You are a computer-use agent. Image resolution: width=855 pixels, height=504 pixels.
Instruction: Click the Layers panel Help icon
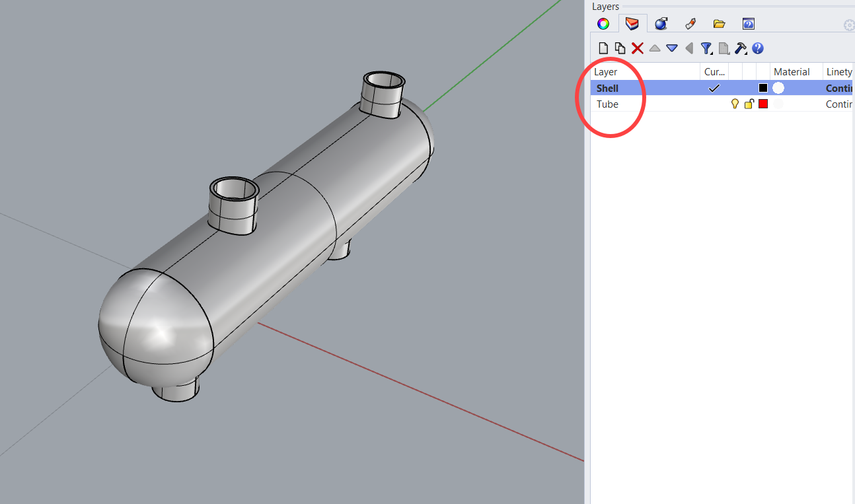coord(758,48)
